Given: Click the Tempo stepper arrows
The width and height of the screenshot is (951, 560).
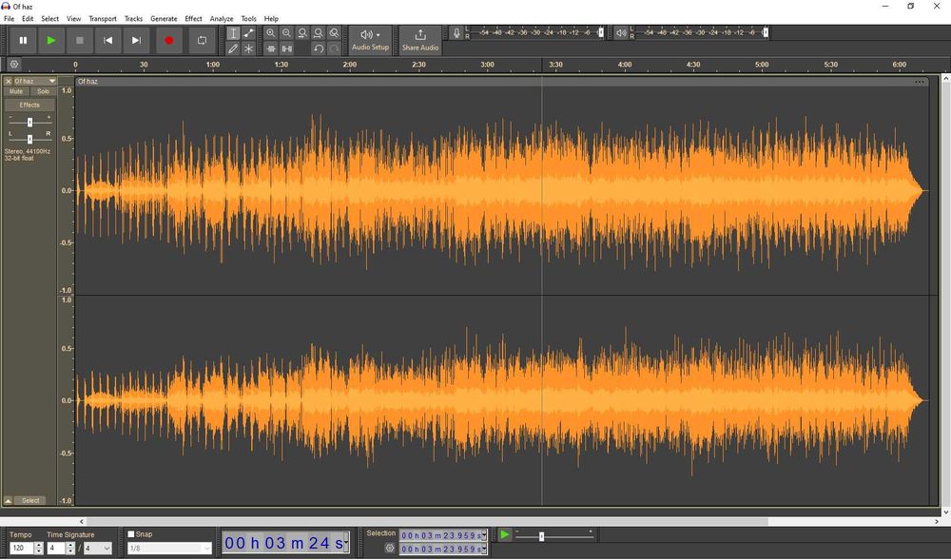Looking at the screenshot, I should pyautogui.click(x=39, y=548).
